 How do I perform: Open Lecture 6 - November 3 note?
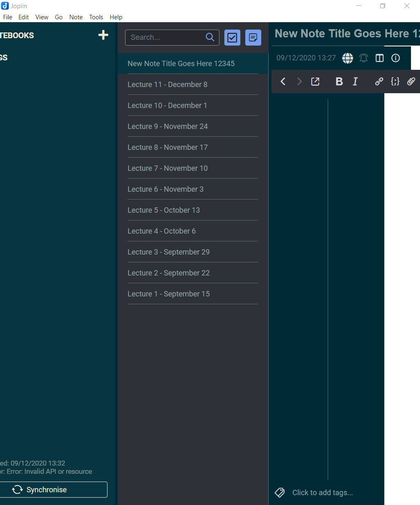click(193, 189)
